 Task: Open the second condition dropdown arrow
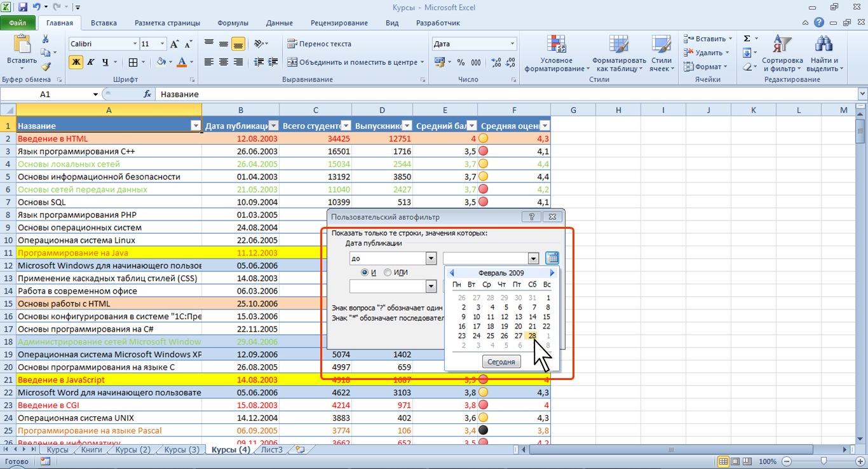click(431, 287)
